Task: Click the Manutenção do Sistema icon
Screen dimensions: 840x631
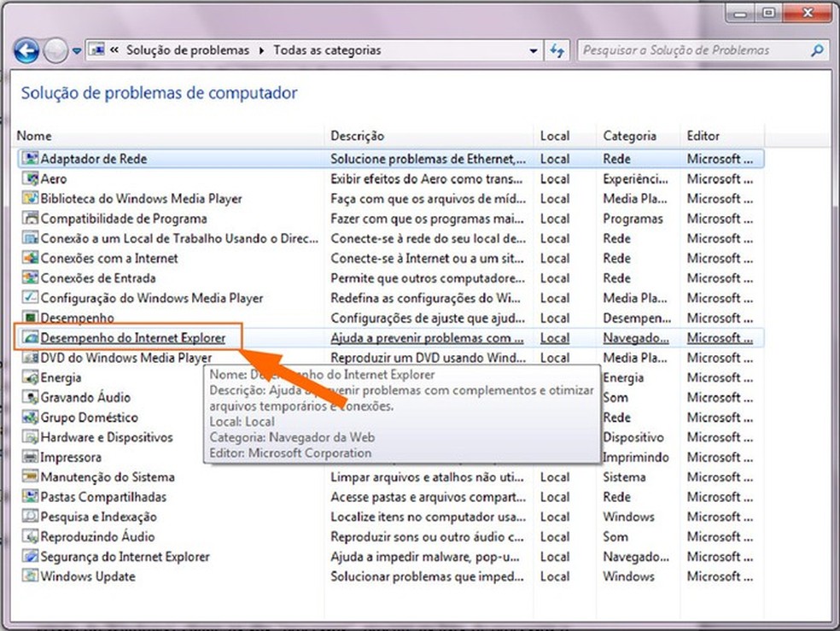Action: (30, 476)
